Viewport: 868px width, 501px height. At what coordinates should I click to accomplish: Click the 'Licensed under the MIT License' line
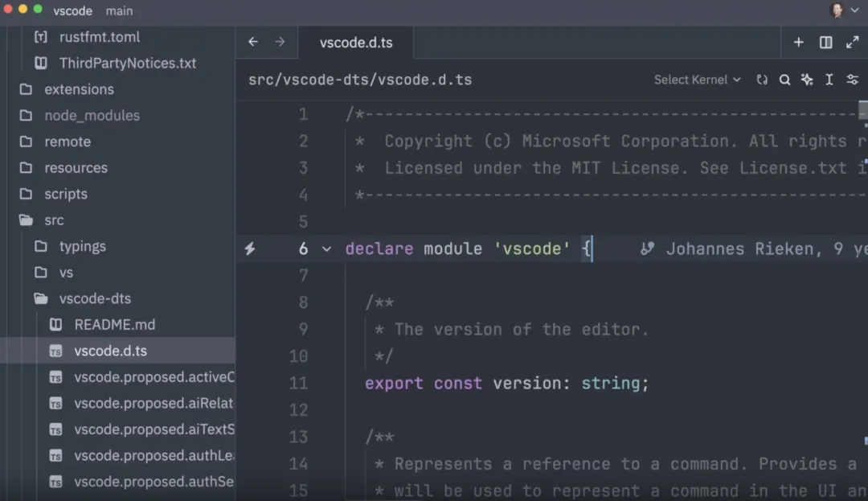[625, 168]
